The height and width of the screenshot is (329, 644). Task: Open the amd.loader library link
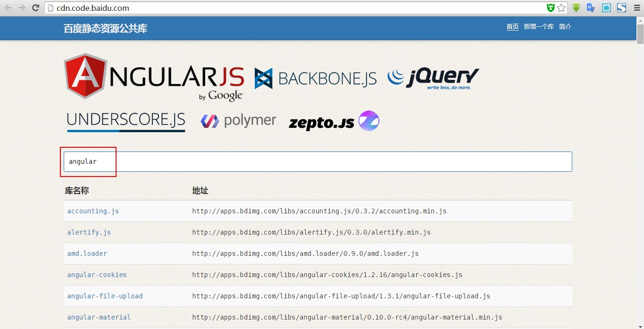87,253
